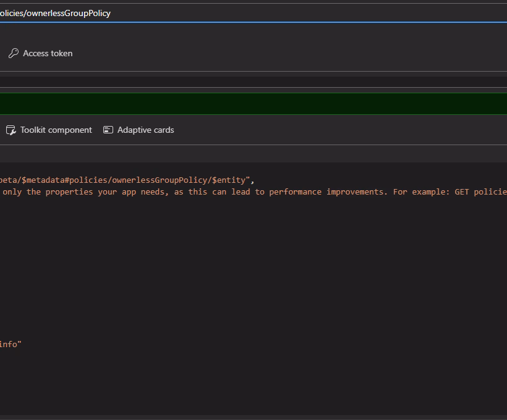
Task: Click the Toolkit component wrench icon
Action: coord(11,130)
